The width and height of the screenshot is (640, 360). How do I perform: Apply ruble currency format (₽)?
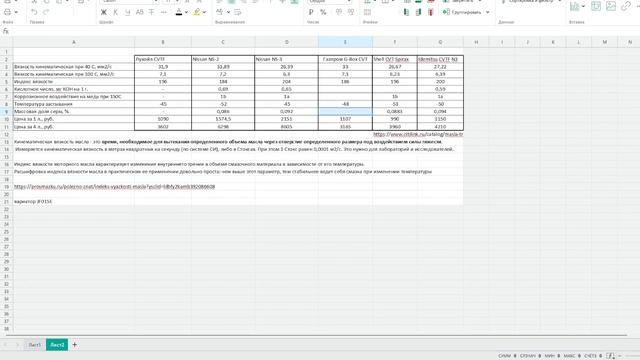311,13
